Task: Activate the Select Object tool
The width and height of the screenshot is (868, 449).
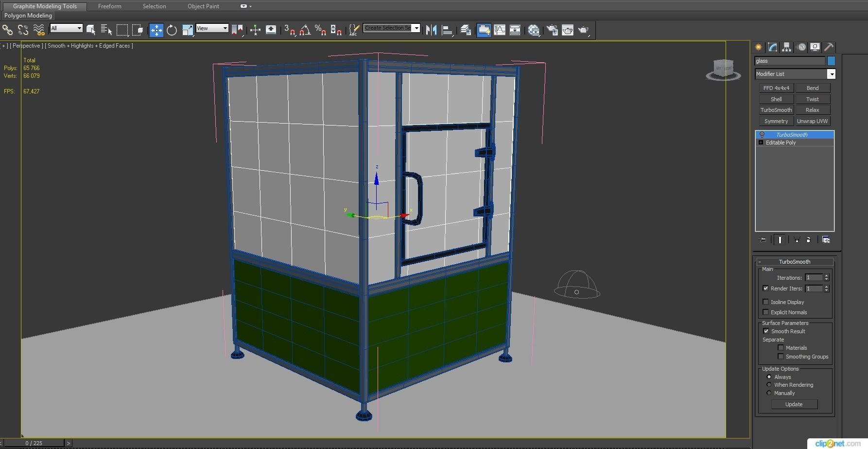Action: [91, 30]
